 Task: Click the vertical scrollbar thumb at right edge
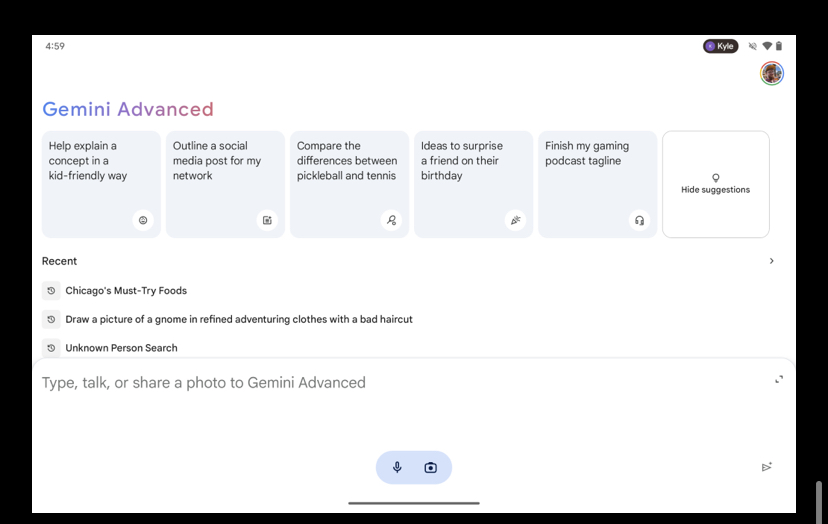coord(818,502)
